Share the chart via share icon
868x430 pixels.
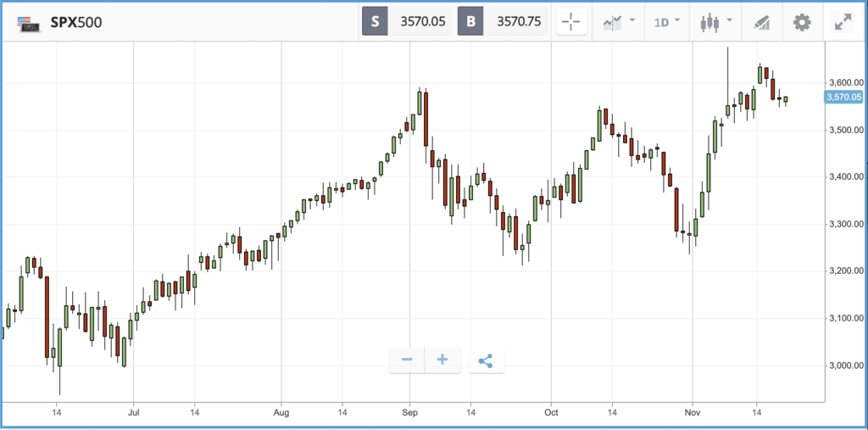486,360
